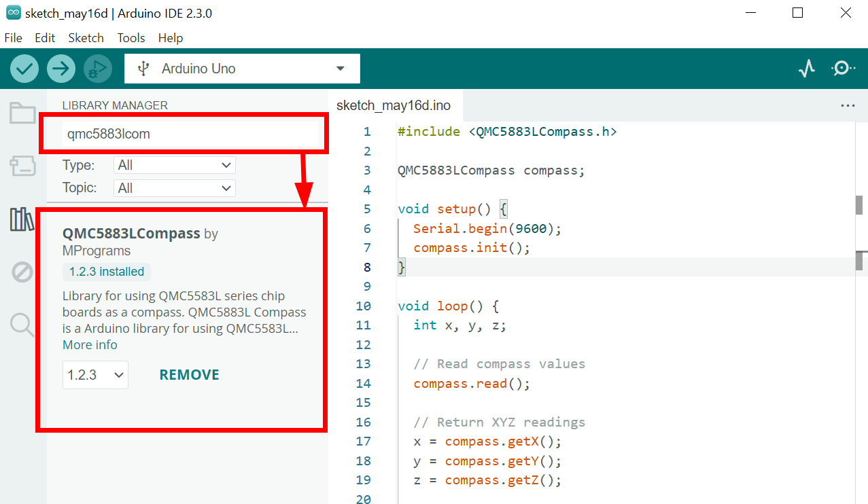This screenshot has width=868, height=504.
Task: Toggle the Library Manager sidebar icon
Action: click(22, 219)
